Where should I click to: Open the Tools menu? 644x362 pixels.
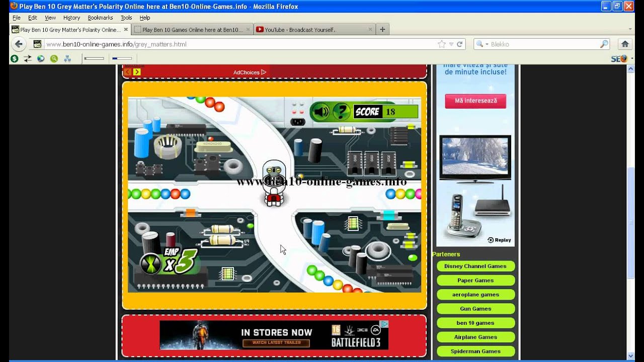coord(126,18)
